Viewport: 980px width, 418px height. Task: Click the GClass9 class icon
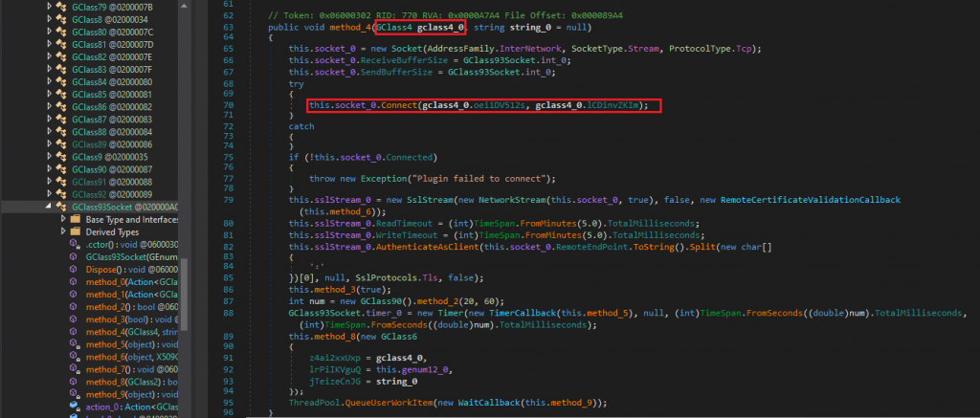(63, 157)
